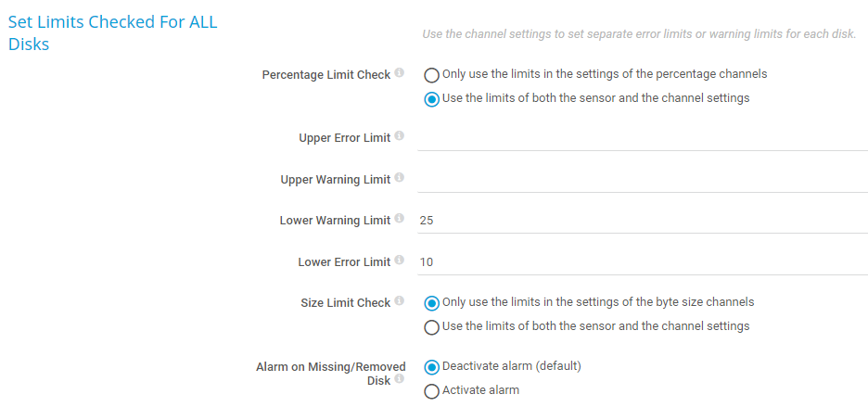Click info icon beside Upper Error Limit
This screenshot has height=407, width=868.
point(399,136)
